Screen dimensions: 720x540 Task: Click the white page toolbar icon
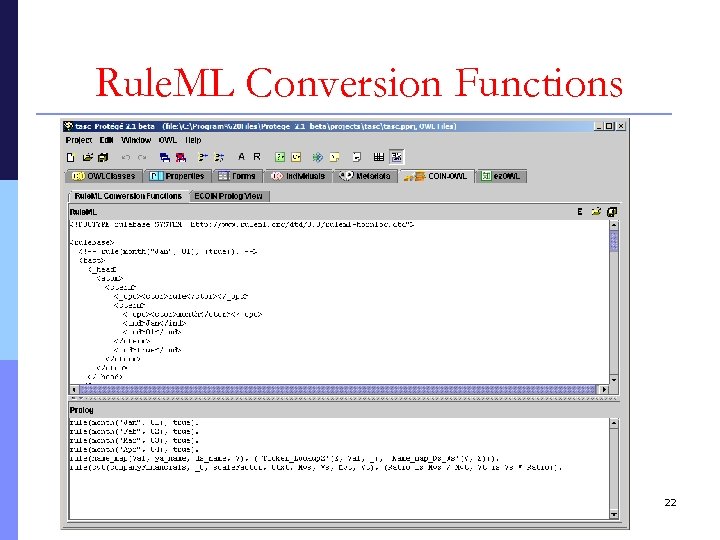[x=356, y=158]
